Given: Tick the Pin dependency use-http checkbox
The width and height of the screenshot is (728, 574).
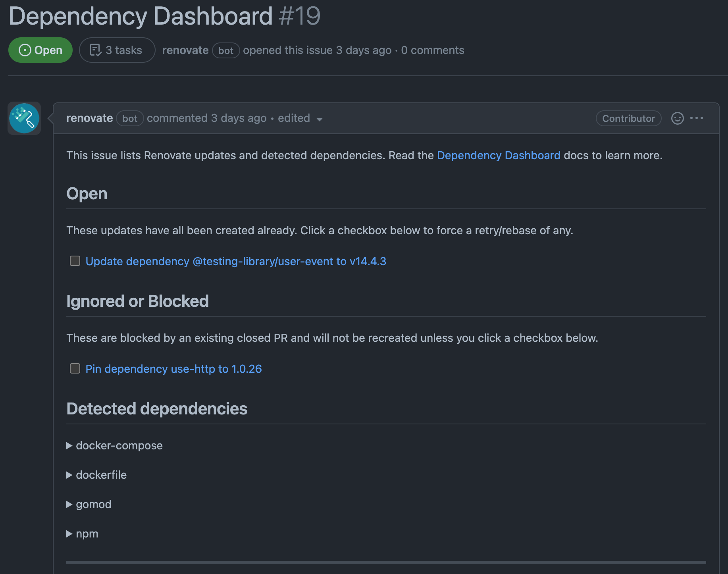Looking at the screenshot, I should click(75, 368).
